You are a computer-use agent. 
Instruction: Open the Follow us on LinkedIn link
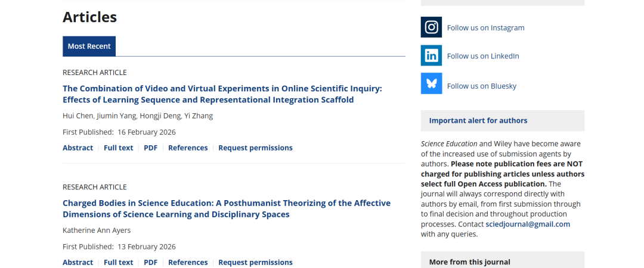(483, 56)
